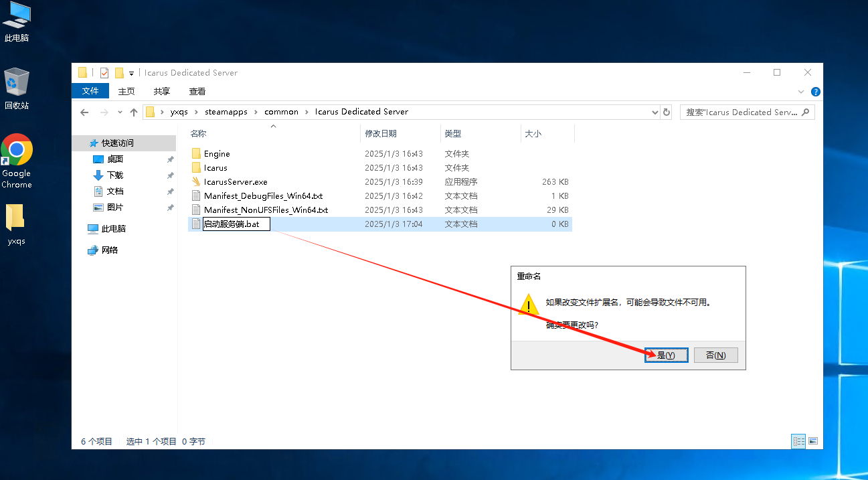This screenshot has height=480, width=868.
Task: Open 图片 in the navigation pane
Action: click(x=115, y=208)
